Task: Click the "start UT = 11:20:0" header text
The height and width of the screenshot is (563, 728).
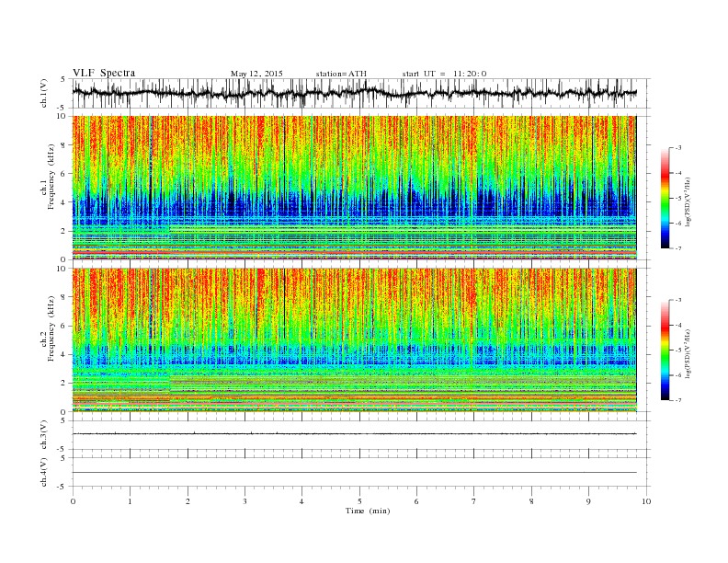Action: point(444,74)
